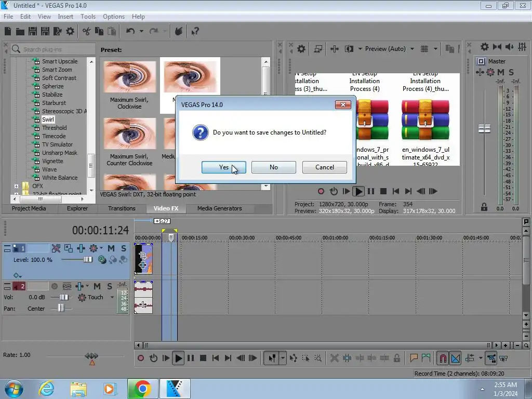The image size is (532, 399).
Task: Adjust the Master volume fader
Action: pyautogui.click(x=484, y=129)
